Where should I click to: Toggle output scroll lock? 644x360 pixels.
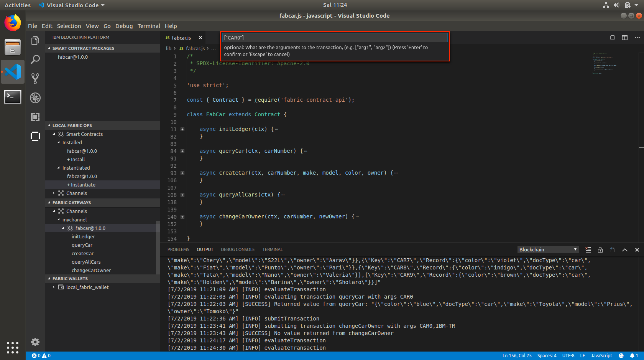[x=600, y=250]
